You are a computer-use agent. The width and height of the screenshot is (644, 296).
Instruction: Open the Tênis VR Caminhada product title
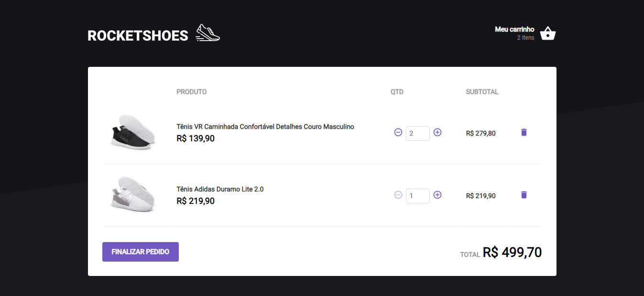pos(265,127)
